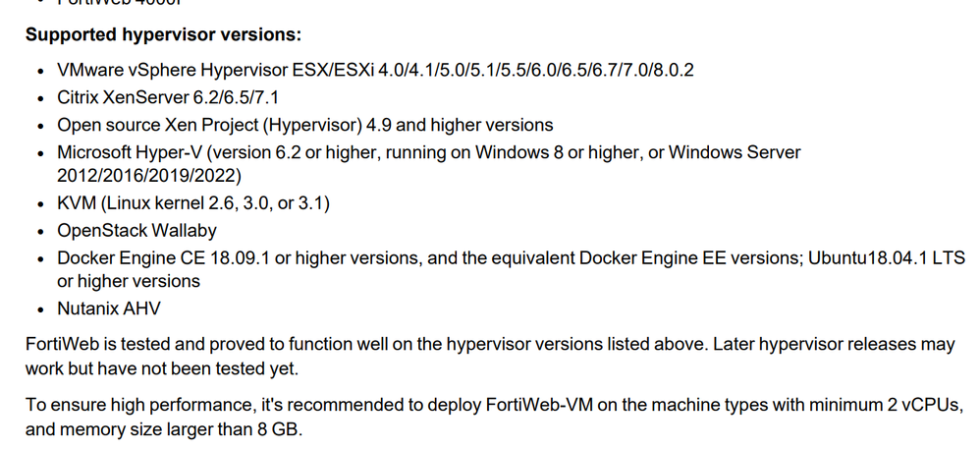Screen dimensions: 980x450
Task: Click the Docker Engine CE 18.09.1 entry
Action: 295,258
